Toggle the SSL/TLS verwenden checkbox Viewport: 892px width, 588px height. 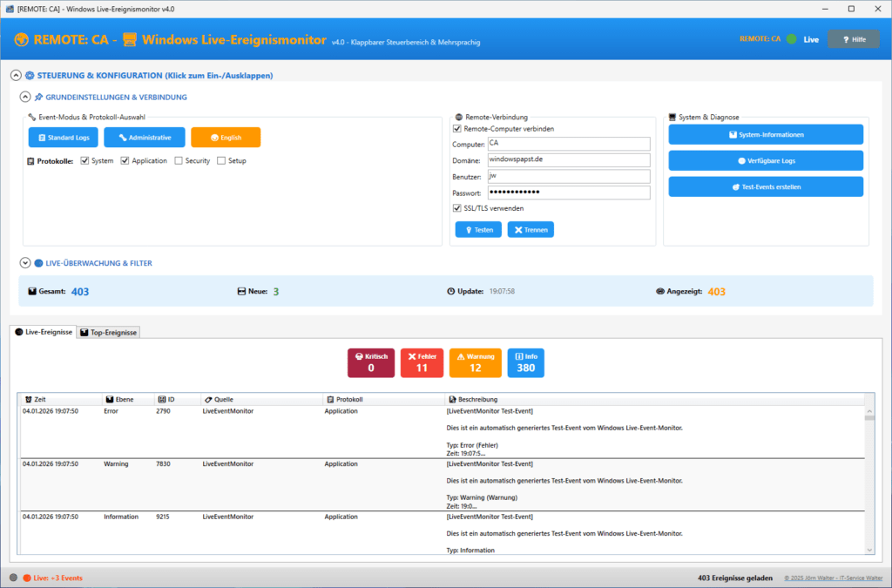[457, 208]
